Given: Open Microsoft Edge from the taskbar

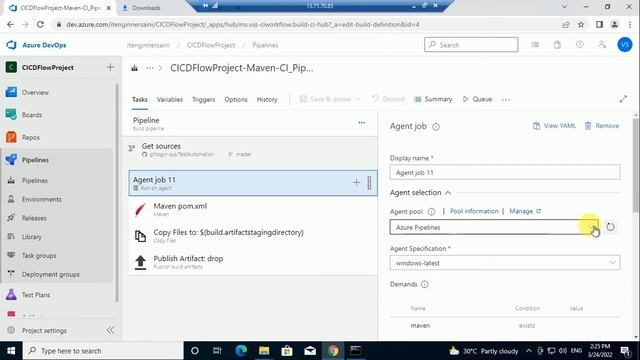Looking at the screenshot, I should click(x=241, y=351).
